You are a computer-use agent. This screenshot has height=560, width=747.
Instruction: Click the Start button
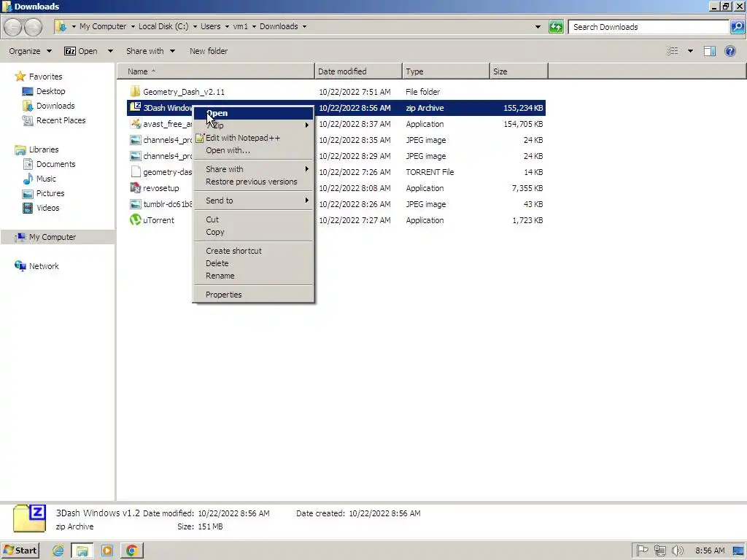tap(20, 551)
